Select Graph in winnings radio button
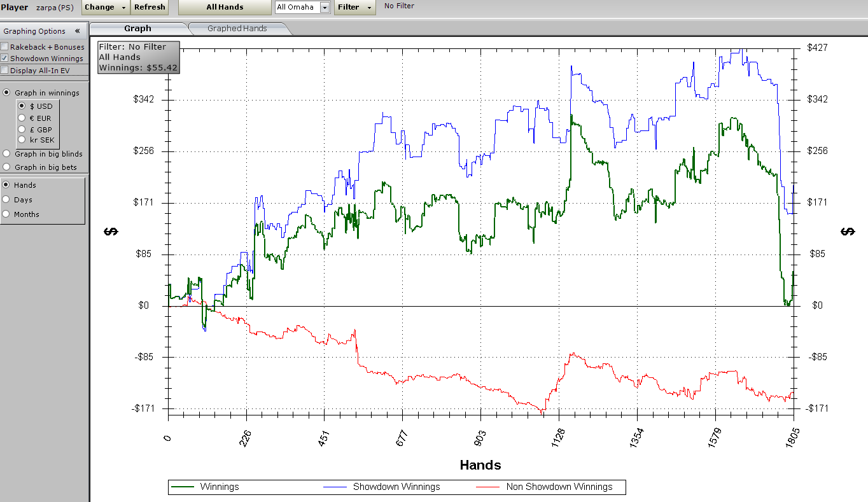868x502 pixels. [x=7, y=93]
